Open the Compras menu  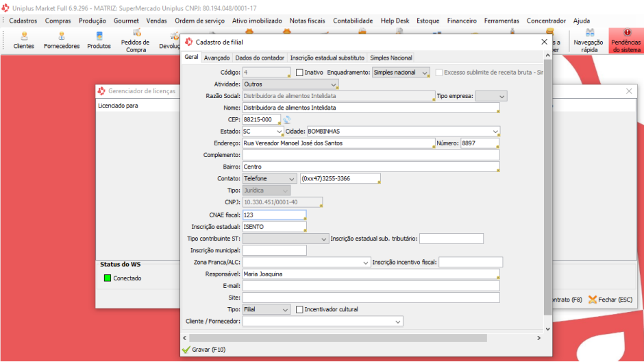pos(58,21)
